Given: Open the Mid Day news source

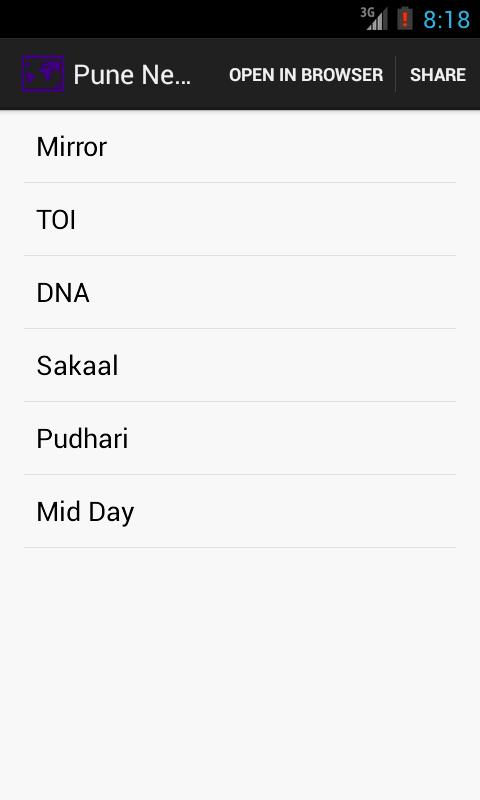Looking at the screenshot, I should (240, 511).
